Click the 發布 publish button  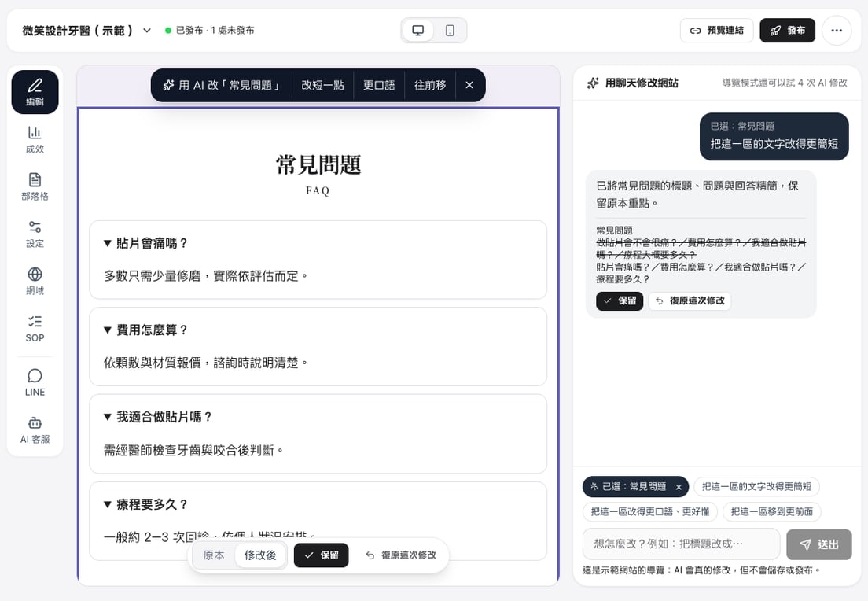coord(787,31)
